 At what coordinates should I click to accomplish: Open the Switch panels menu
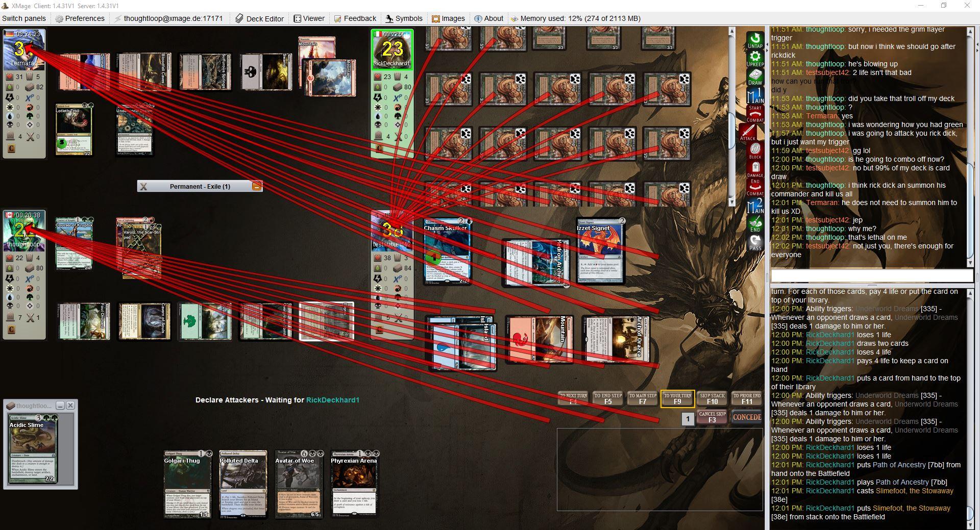click(x=24, y=18)
